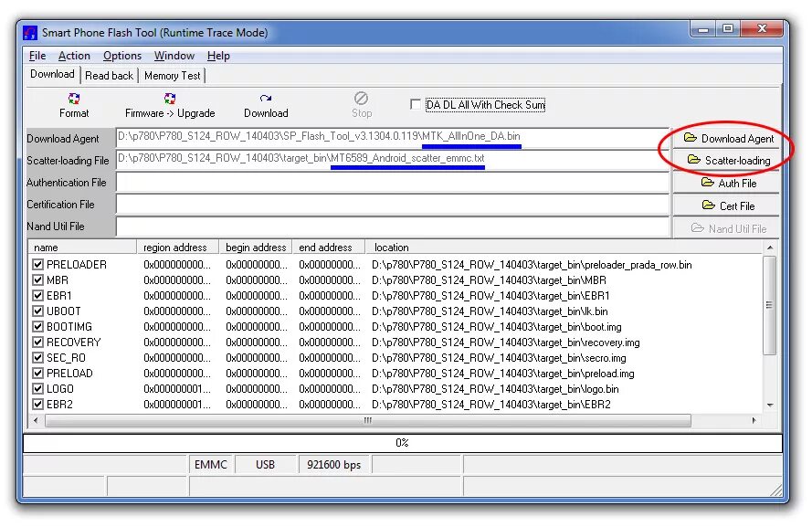Click the horizontal scrollbar thumb
This screenshot has height=527, width=812.
tap(368, 420)
